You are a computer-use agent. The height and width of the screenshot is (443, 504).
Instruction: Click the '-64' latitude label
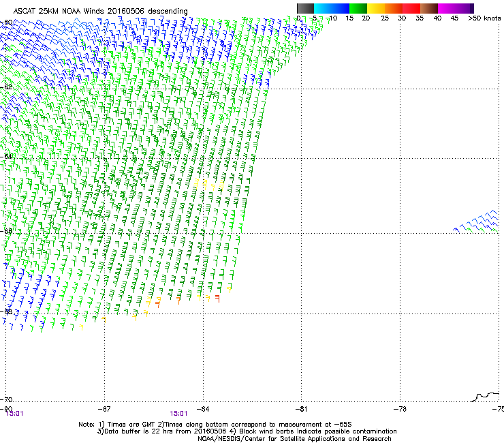coord(6,156)
